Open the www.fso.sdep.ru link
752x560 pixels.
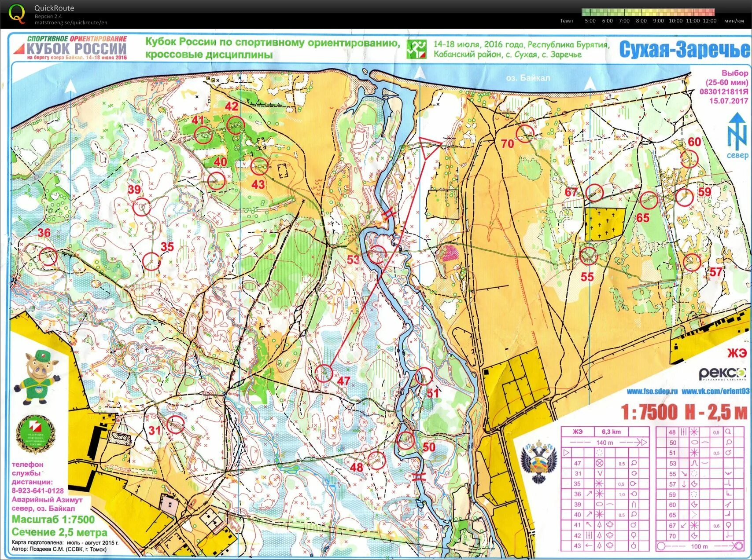[652, 392]
